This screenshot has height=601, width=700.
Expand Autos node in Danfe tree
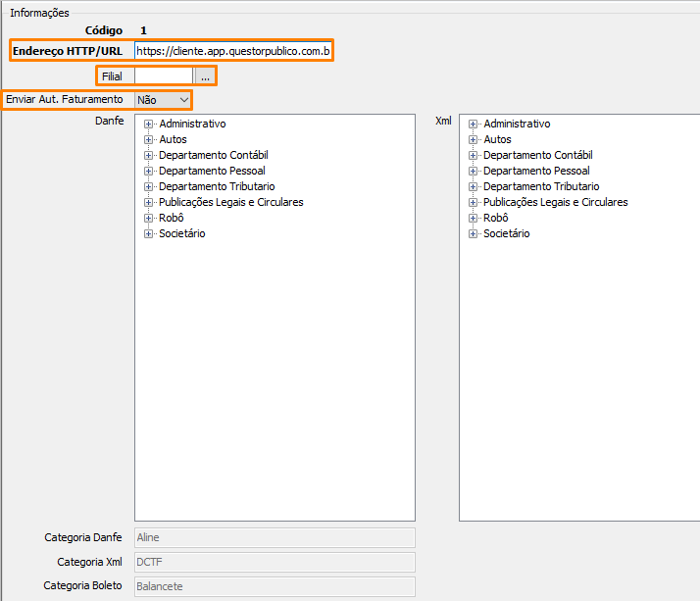point(149,140)
